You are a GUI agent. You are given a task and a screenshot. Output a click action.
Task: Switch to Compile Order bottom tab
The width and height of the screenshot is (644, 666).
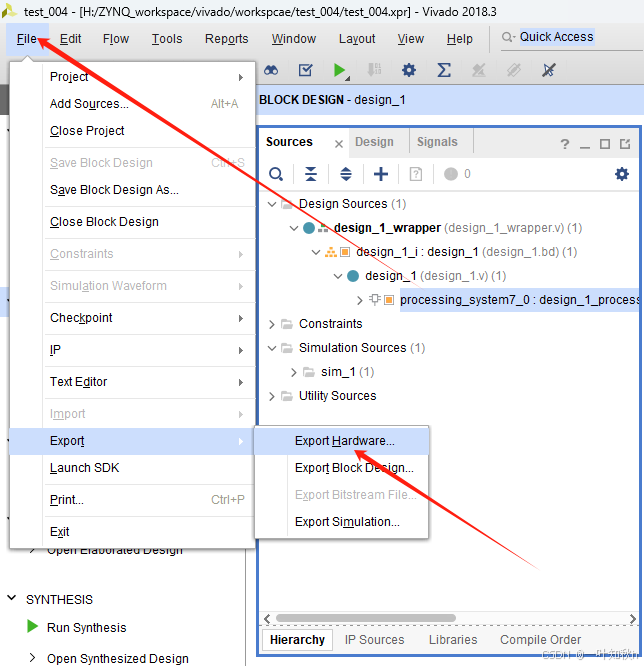click(x=540, y=640)
